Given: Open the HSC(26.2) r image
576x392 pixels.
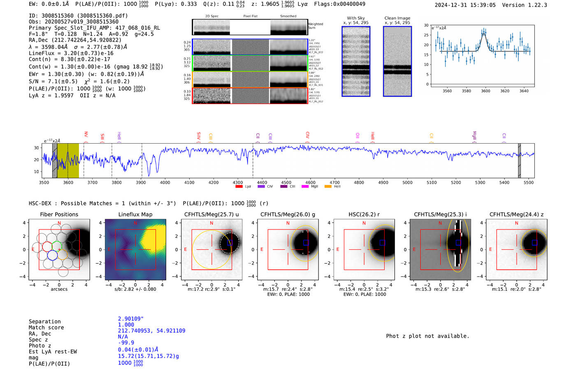Looking at the screenshot, I should (x=364, y=250).
